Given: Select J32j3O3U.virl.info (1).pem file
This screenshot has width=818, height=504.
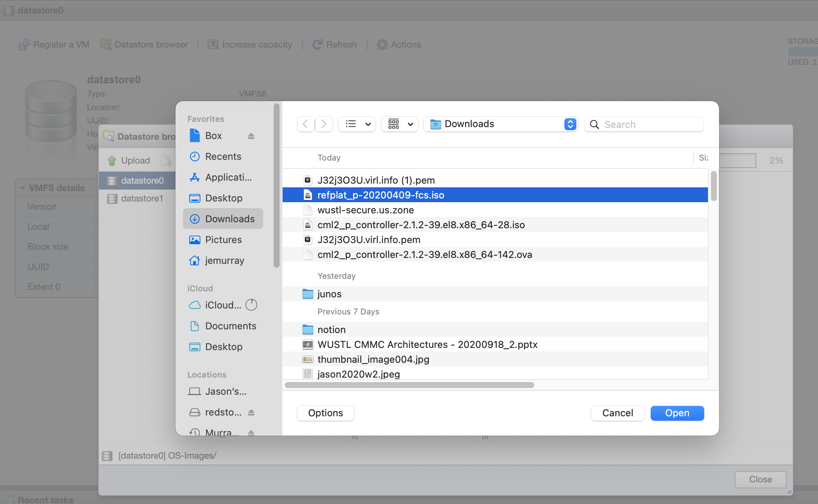Looking at the screenshot, I should tap(495, 180).
